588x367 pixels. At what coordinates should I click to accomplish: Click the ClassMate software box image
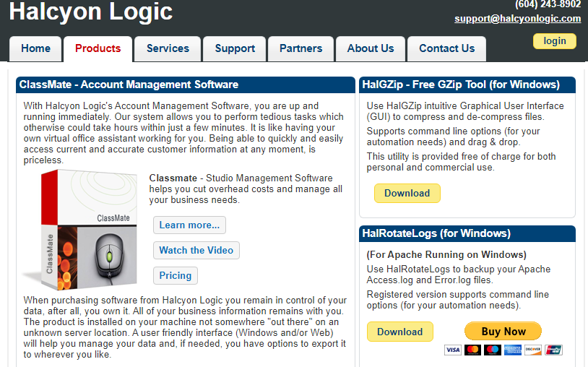click(x=81, y=230)
